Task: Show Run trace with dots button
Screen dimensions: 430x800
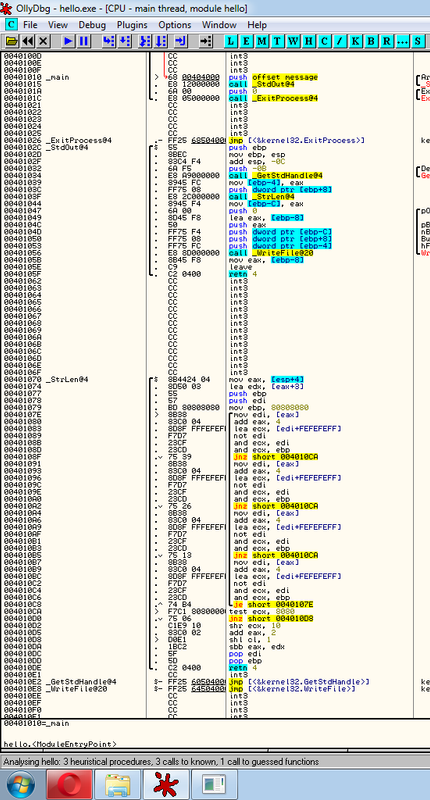Action: click(x=402, y=41)
